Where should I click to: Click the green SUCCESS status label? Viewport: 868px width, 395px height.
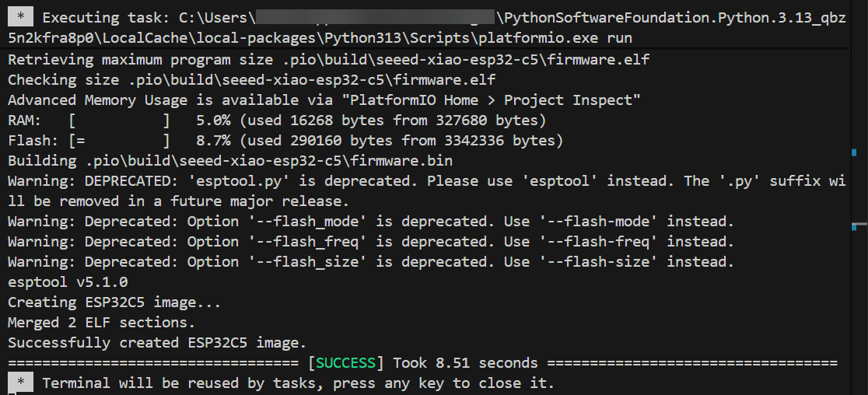click(345, 363)
